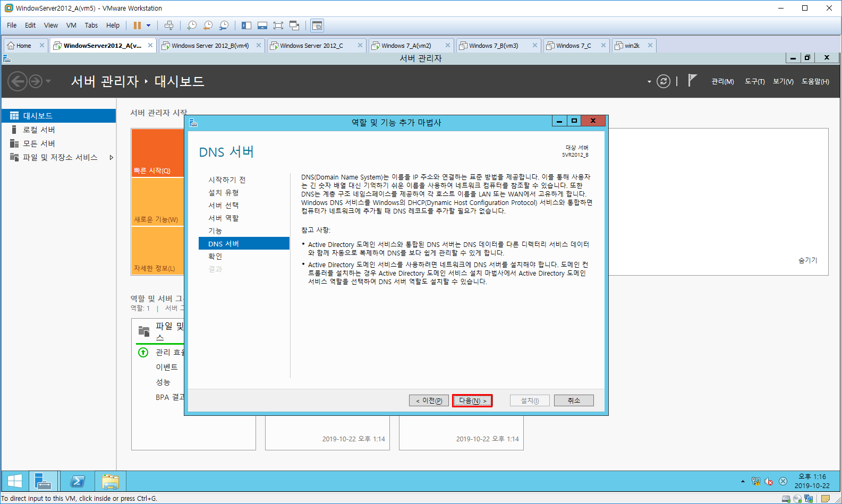Show hidden tray icons arrow

pyautogui.click(x=743, y=481)
